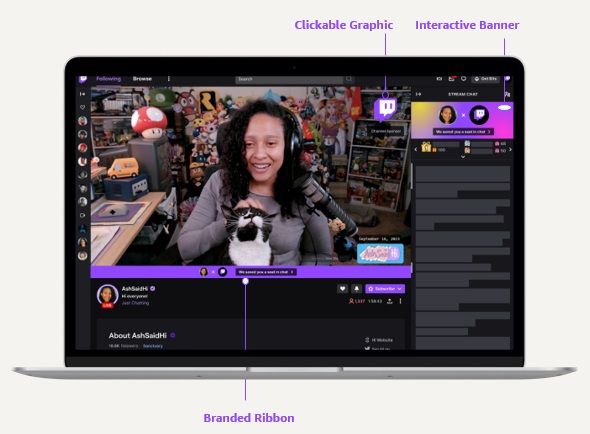The width and height of the screenshot is (590, 434).
Task: Collapse the left followed channels sidebar
Action: coord(82,94)
